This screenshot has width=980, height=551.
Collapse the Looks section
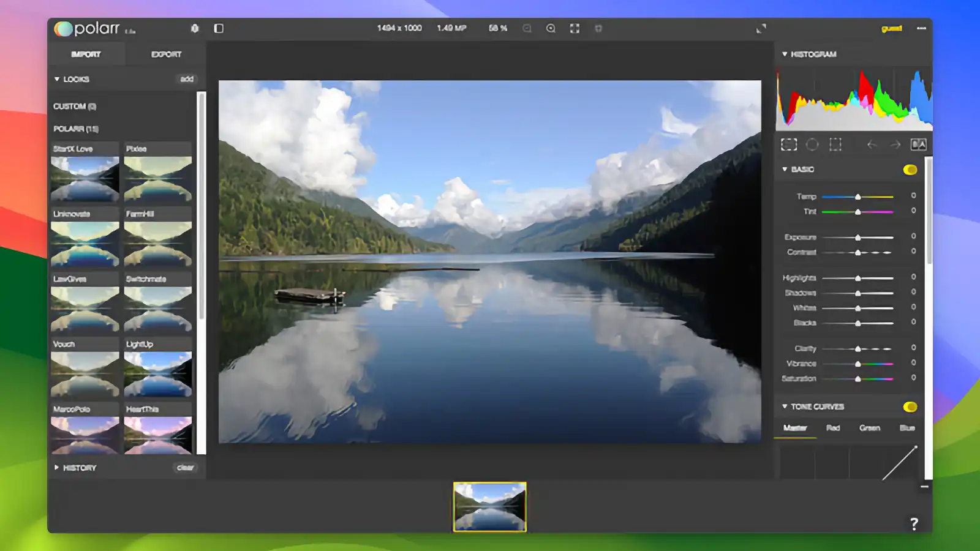click(x=57, y=79)
